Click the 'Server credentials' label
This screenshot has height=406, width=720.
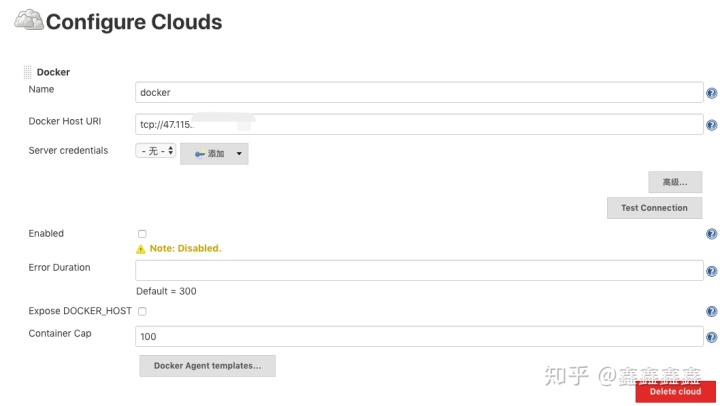(68, 151)
